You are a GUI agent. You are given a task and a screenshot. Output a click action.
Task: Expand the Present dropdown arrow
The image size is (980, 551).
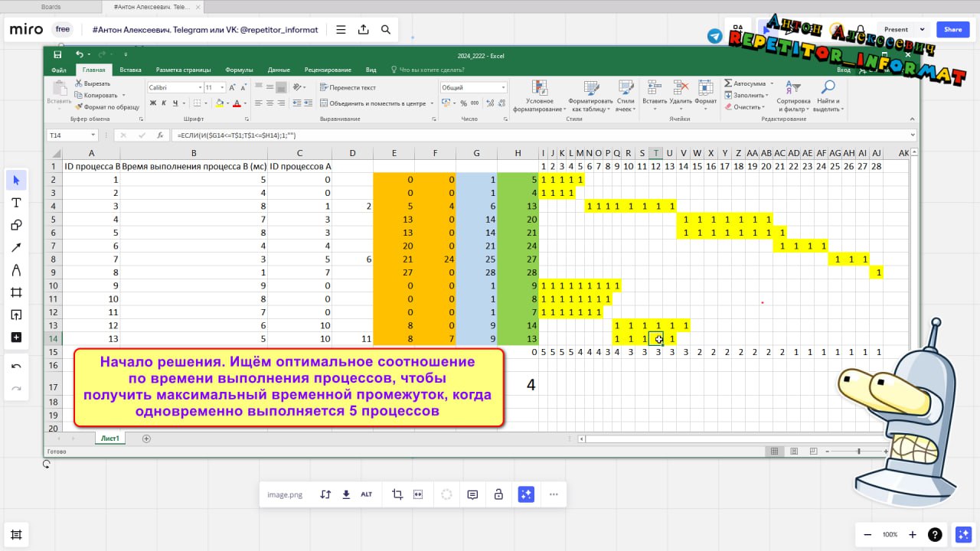tap(922, 30)
